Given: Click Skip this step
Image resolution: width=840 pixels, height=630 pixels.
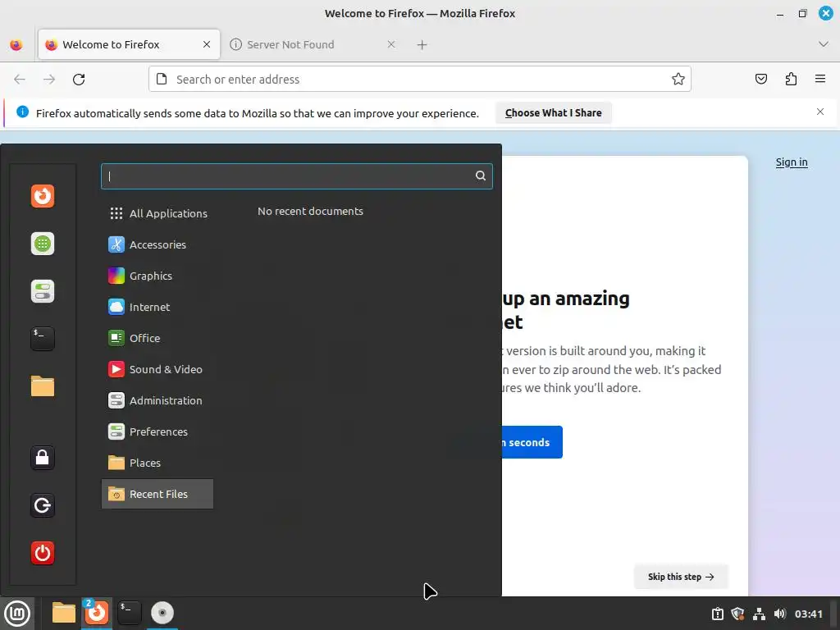Looking at the screenshot, I should tap(681, 577).
